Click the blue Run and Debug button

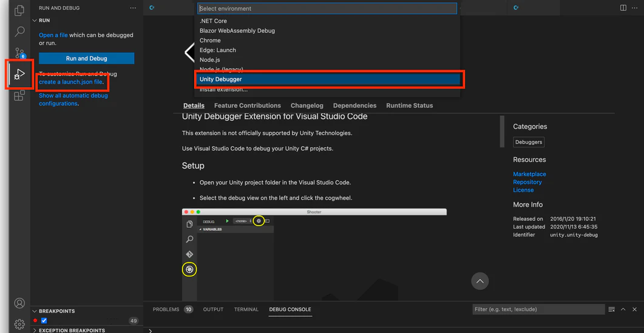point(87,58)
